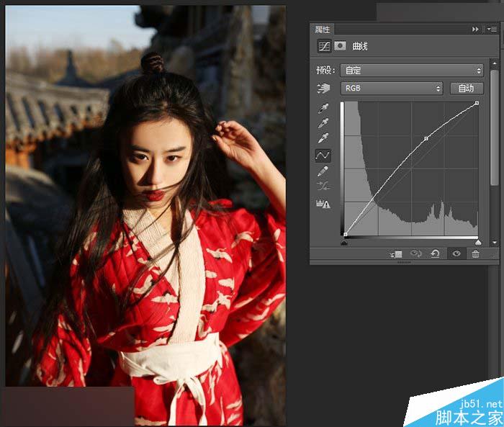Viewport: 504px width, 427px height.
Task: Collapse panel with double arrow icon
Action: [475, 30]
